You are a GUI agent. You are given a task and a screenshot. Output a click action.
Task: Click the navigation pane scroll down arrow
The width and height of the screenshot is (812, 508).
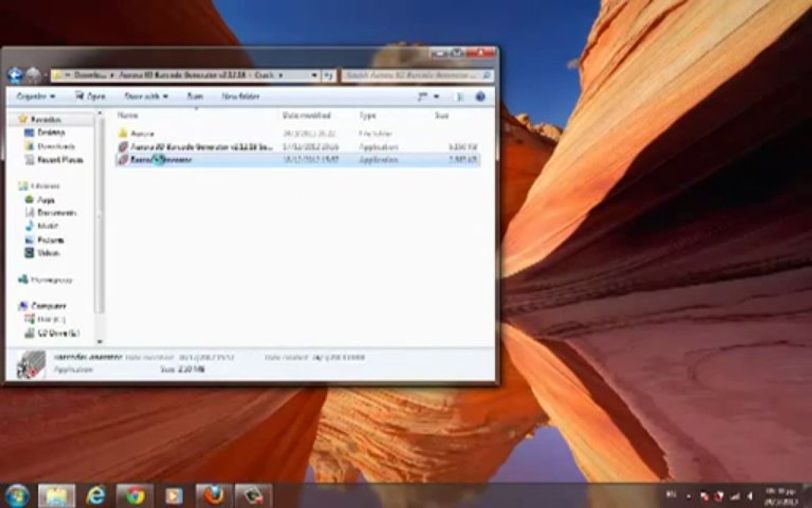100,341
